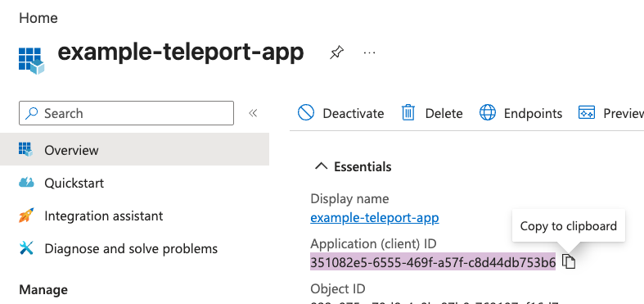The image size is (644, 304).
Task: Collapse the Essentials section chevron
Action: [321, 166]
